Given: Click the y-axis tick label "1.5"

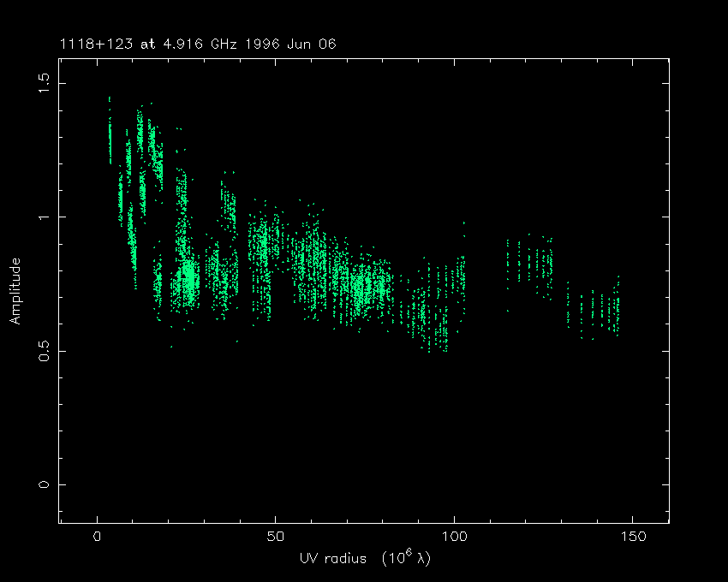Looking at the screenshot, I should point(44,83).
